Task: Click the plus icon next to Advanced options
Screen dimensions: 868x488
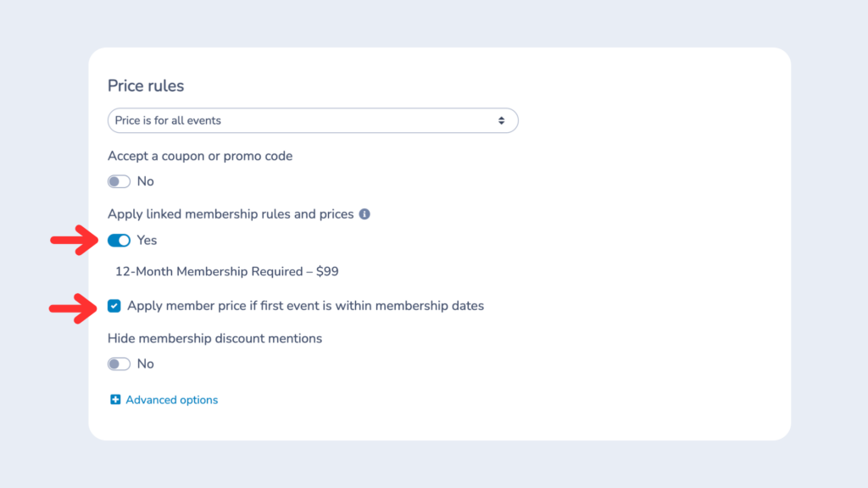Action: pyautogui.click(x=114, y=399)
